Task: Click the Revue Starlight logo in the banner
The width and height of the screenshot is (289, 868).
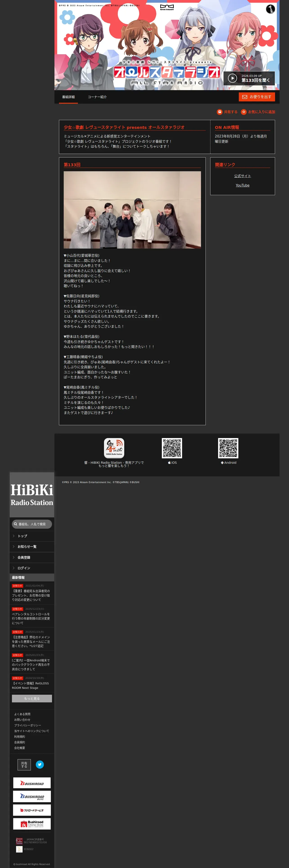Action: 167,7
